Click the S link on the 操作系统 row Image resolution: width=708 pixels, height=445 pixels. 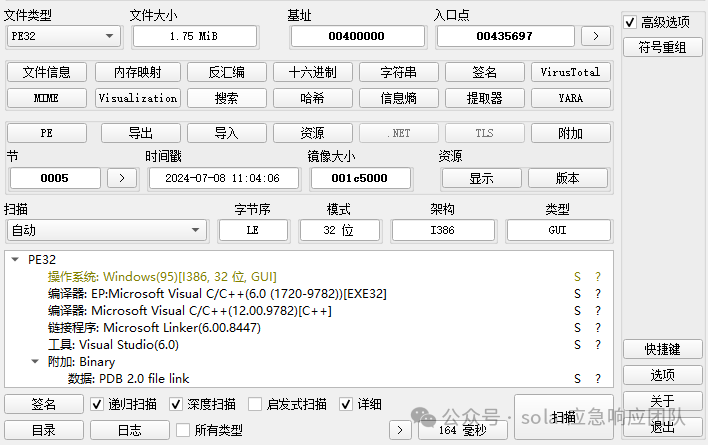tap(577, 277)
